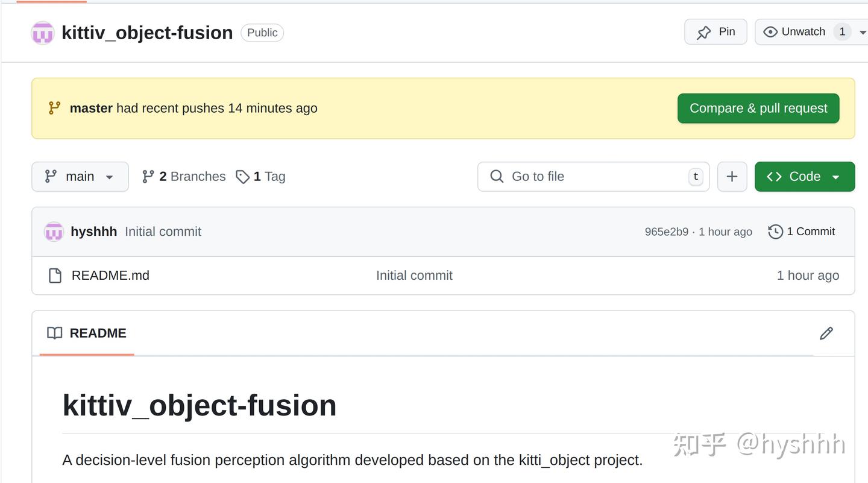Open the 1 Tag page
868x483 pixels.
click(x=260, y=176)
